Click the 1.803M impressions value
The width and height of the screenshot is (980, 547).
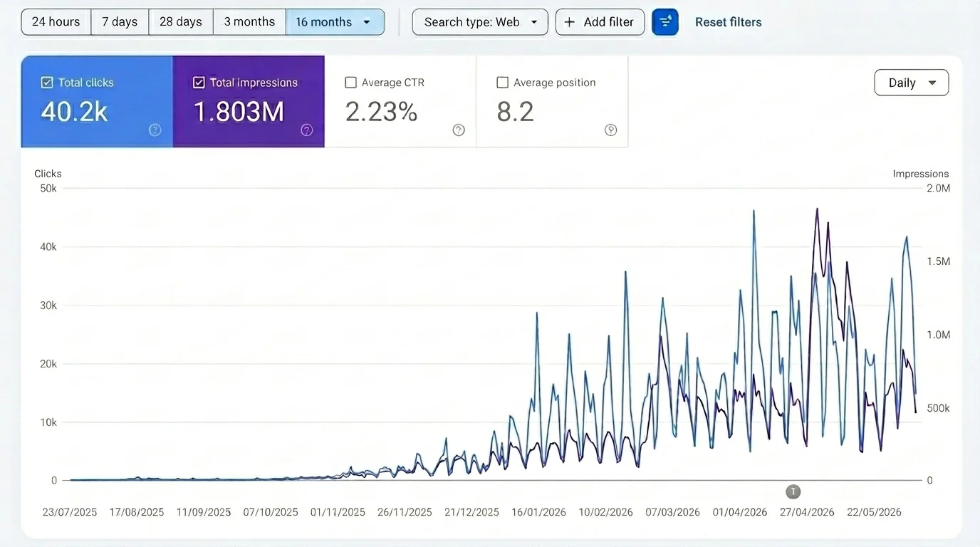click(239, 112)
